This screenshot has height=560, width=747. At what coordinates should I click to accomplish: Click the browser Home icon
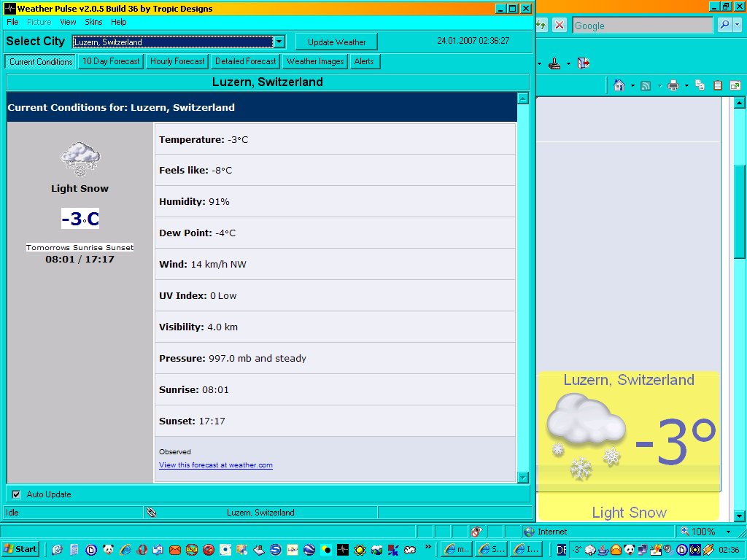point(619,85)
